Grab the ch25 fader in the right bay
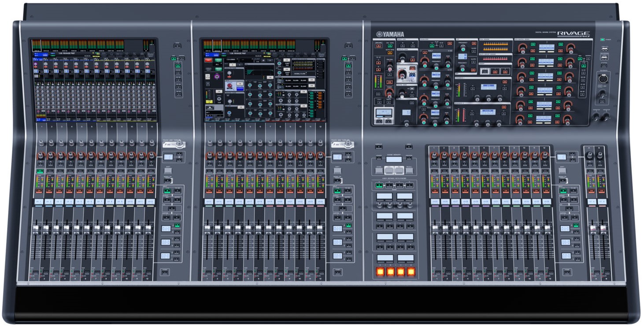The width and height of the screenshot is (644, 327). pos(435,229)
